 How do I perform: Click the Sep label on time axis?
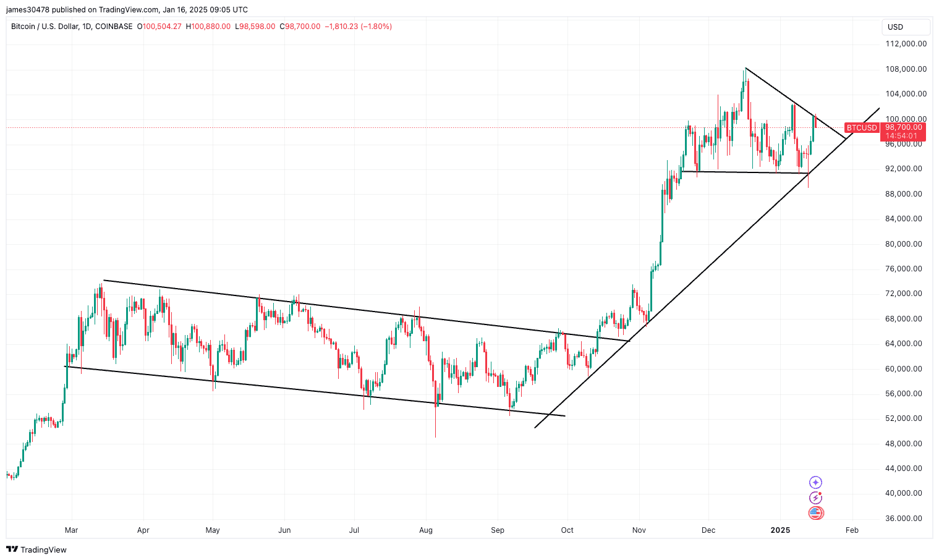(x=498, y=530)
